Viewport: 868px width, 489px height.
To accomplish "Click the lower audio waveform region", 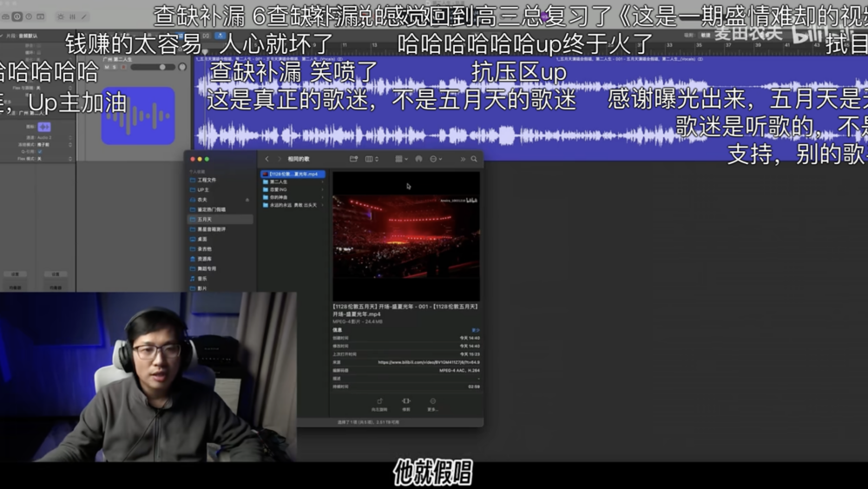I will [531, 135].
